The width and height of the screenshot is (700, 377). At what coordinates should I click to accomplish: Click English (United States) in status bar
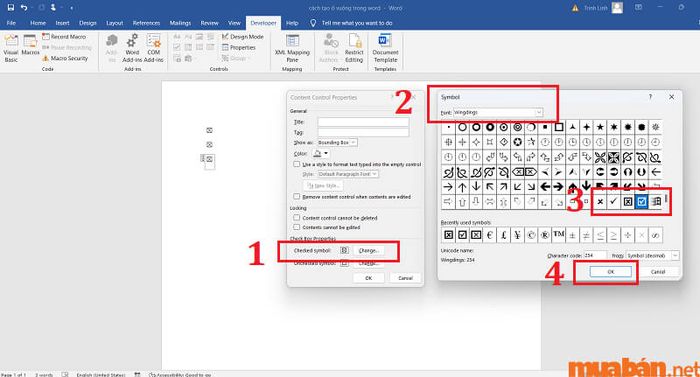[x=101, y=374]
